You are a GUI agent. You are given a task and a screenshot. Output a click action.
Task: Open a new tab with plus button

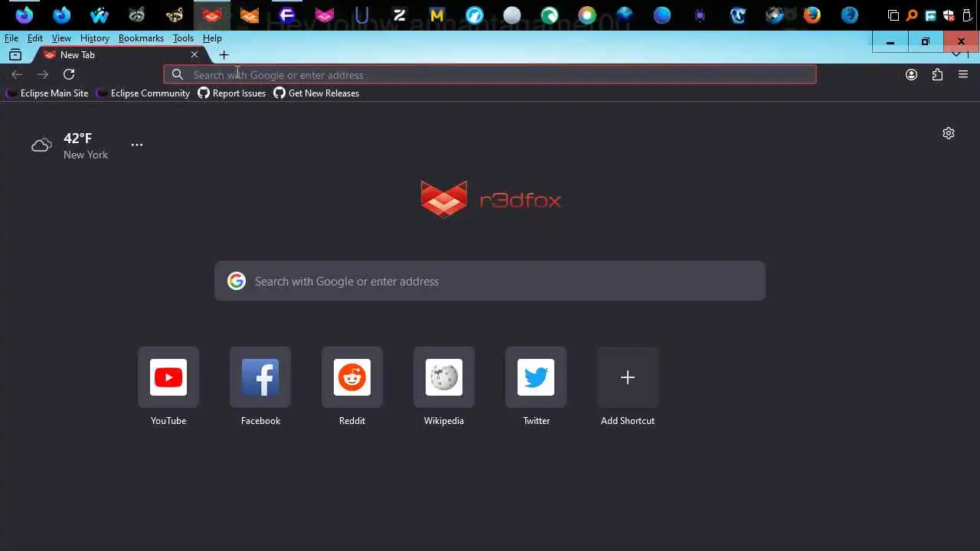[224, 55]
